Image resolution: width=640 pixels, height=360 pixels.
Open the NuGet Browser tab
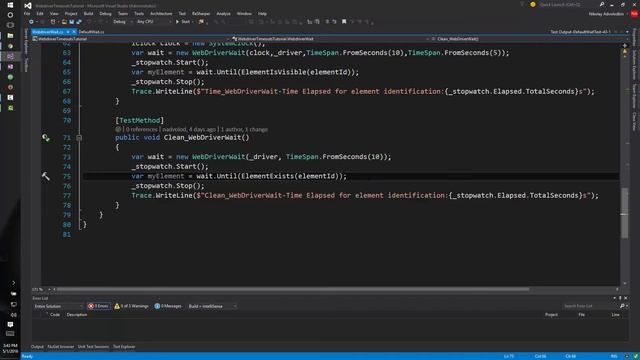pos(60,347)
